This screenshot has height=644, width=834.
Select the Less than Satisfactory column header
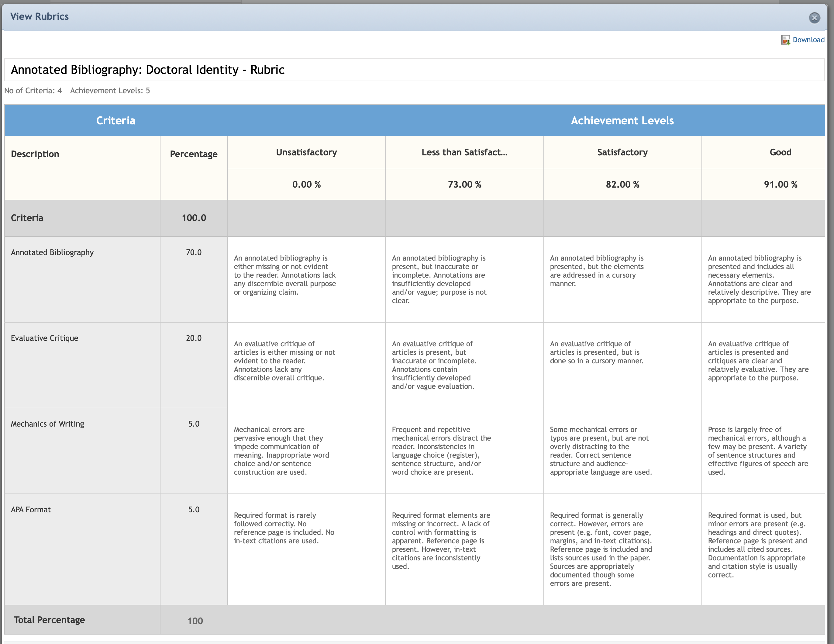coord(464,152)
